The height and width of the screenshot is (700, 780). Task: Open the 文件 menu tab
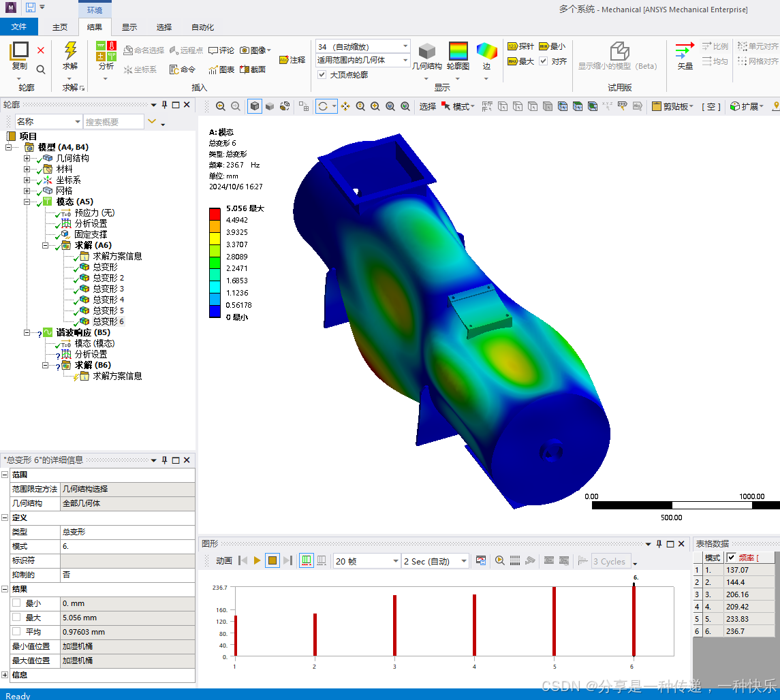19,27
